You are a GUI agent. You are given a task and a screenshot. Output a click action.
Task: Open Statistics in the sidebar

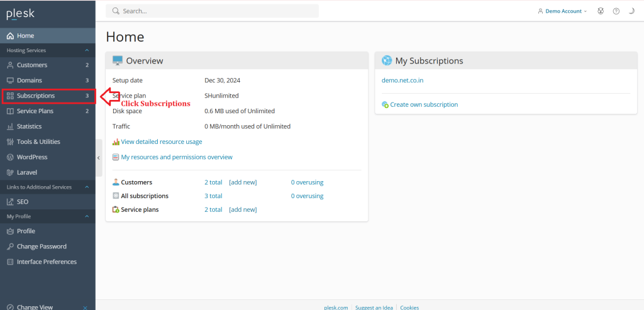48,126
